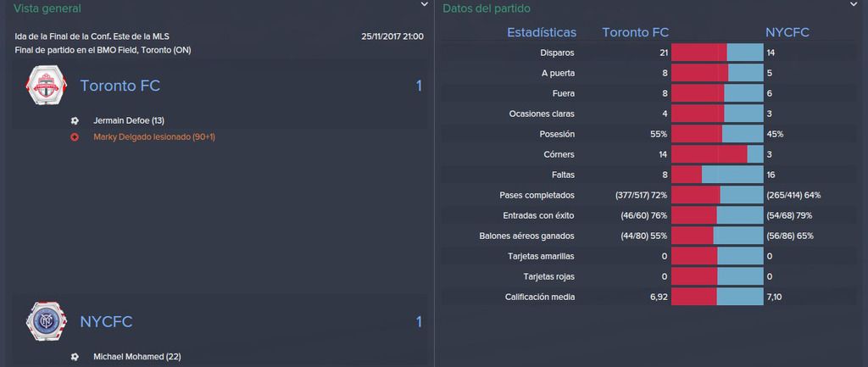This screenshot has height=367, width=868.
Task: Click Pases completados statistic label
Action: (537, 196)
